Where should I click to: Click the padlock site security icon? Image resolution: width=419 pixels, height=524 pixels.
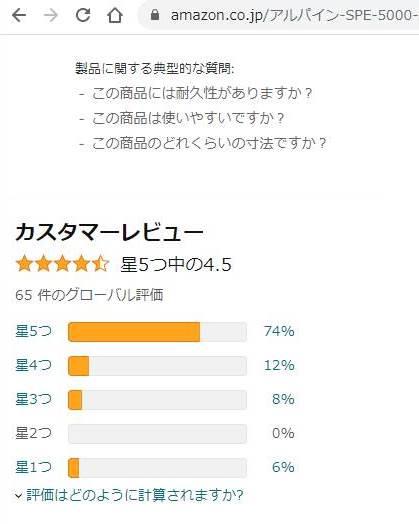(155, 14)
